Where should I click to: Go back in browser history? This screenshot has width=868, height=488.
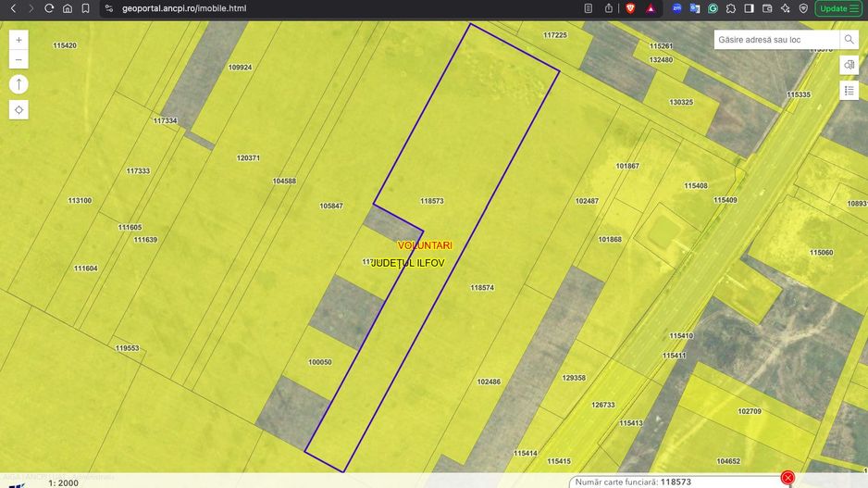pyautogui.click(x=13, y=8)
